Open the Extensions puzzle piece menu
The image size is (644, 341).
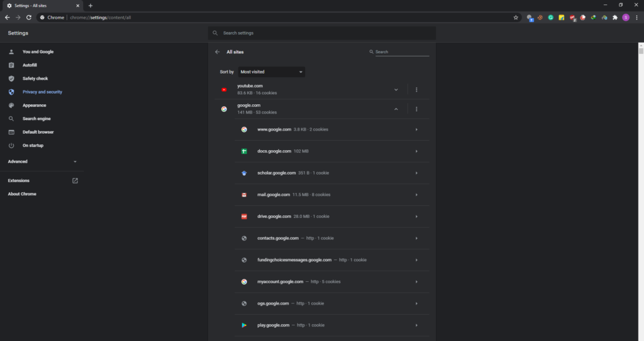[x=615, y=18]
